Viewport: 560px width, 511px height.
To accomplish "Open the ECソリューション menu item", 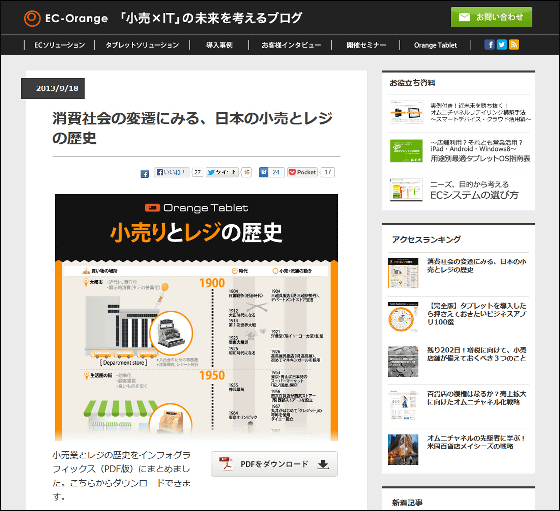I will 60,45.
